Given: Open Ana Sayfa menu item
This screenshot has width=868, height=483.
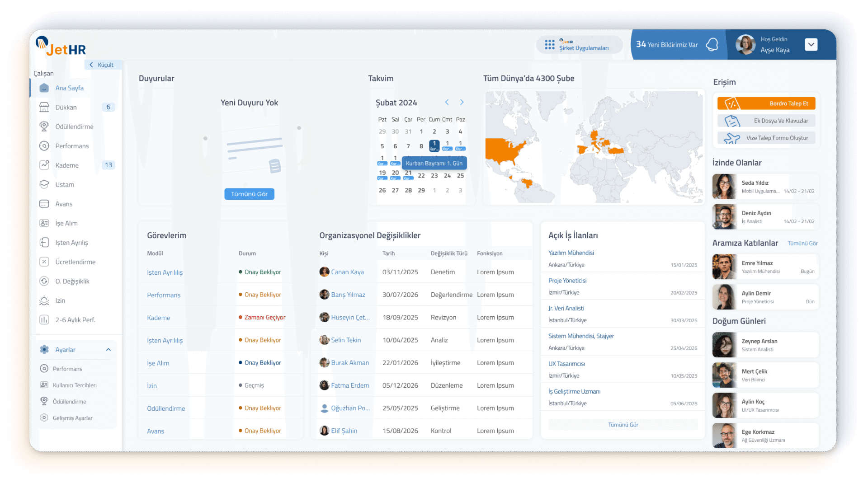Looking at the screenshot, I should [x=69, y=88].
